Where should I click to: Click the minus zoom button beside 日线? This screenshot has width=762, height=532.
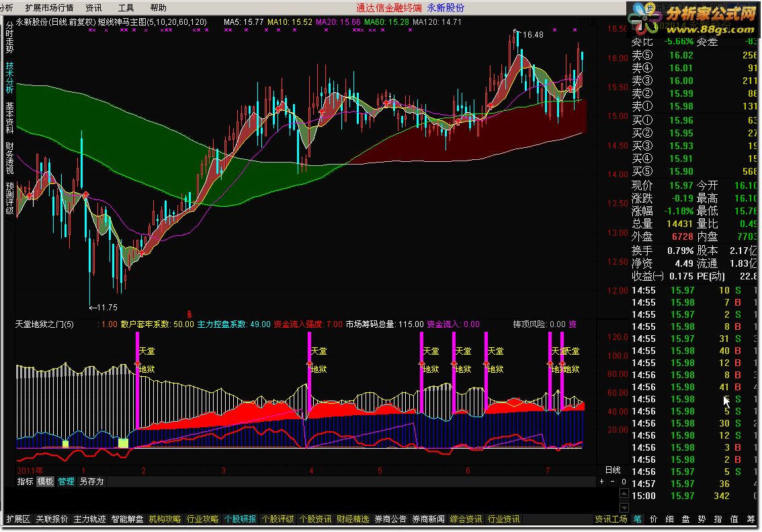click(x=612, y=482)
